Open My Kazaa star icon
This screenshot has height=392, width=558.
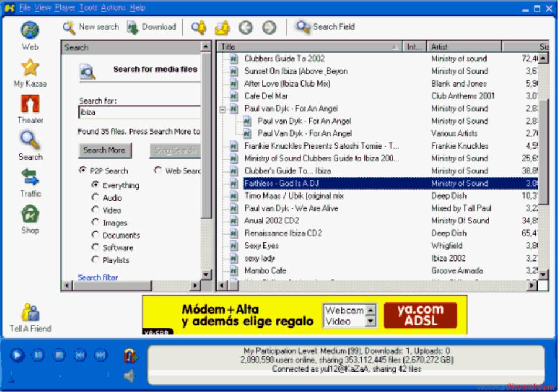click(x=30, y=68)
